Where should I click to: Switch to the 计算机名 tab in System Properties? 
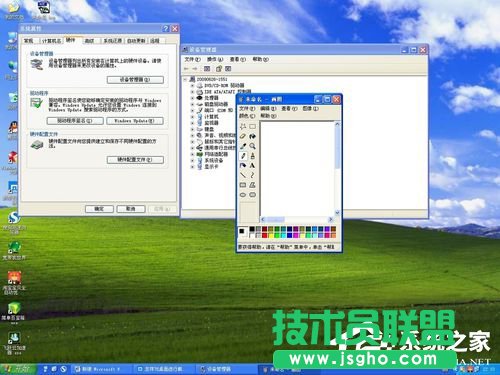[52, 41]
